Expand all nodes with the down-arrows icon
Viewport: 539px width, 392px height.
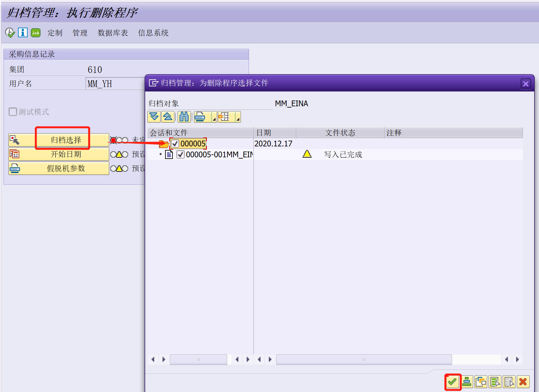tap(154, 117)
